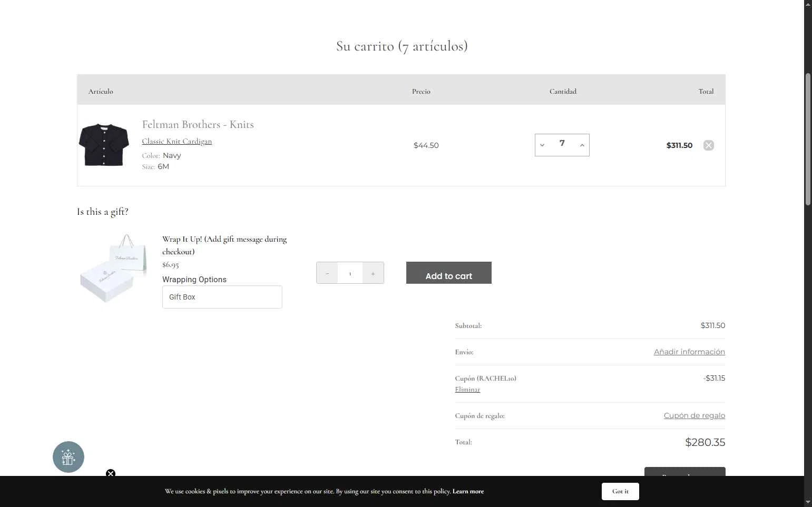This screenshot has width=812, height=507.
Task: Click Eliminar to remove RACHEL10 coupon
Action: 467,390
